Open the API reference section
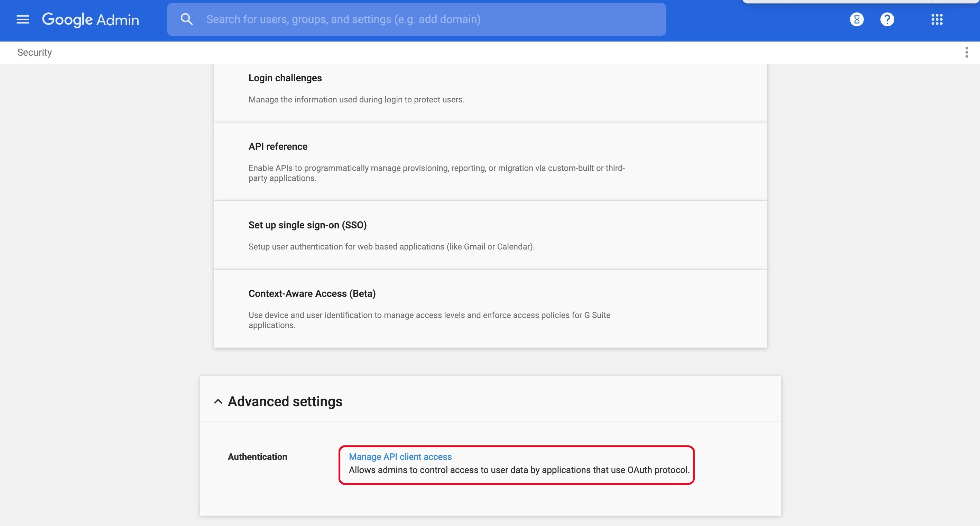Screen dimensions: 980x526 278,146
